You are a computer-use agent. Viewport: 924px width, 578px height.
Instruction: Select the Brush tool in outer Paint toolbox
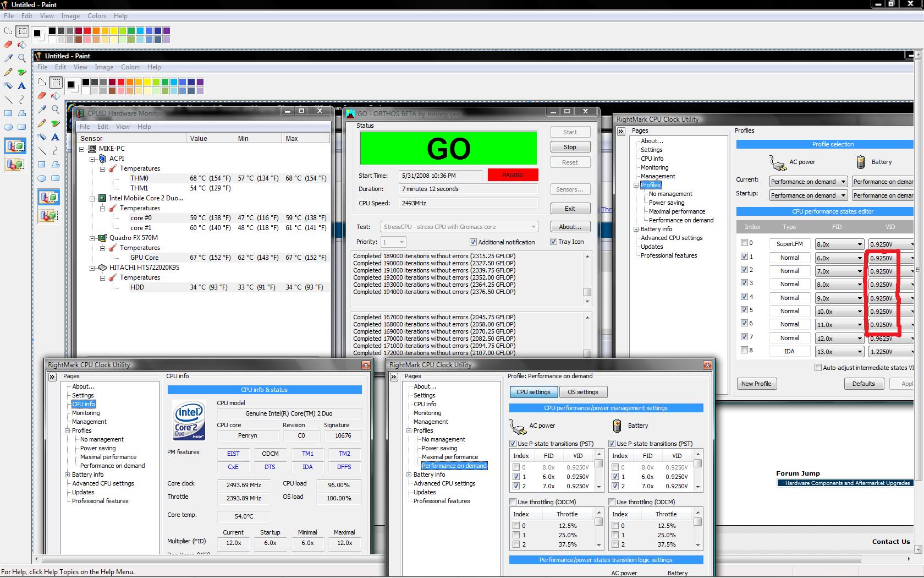tap(22, 72)
